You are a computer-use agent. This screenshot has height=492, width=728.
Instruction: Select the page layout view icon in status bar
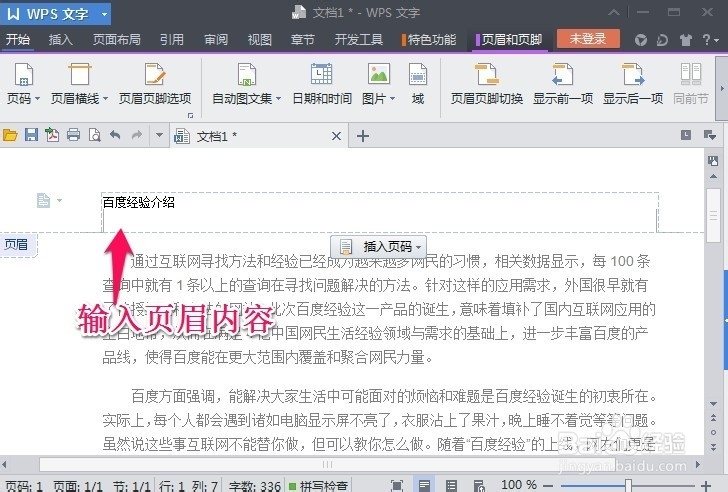tap(424, 486)
